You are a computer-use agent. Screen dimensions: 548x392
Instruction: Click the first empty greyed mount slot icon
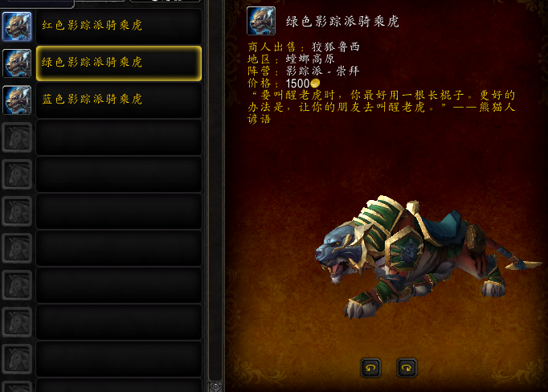(17, 137)
